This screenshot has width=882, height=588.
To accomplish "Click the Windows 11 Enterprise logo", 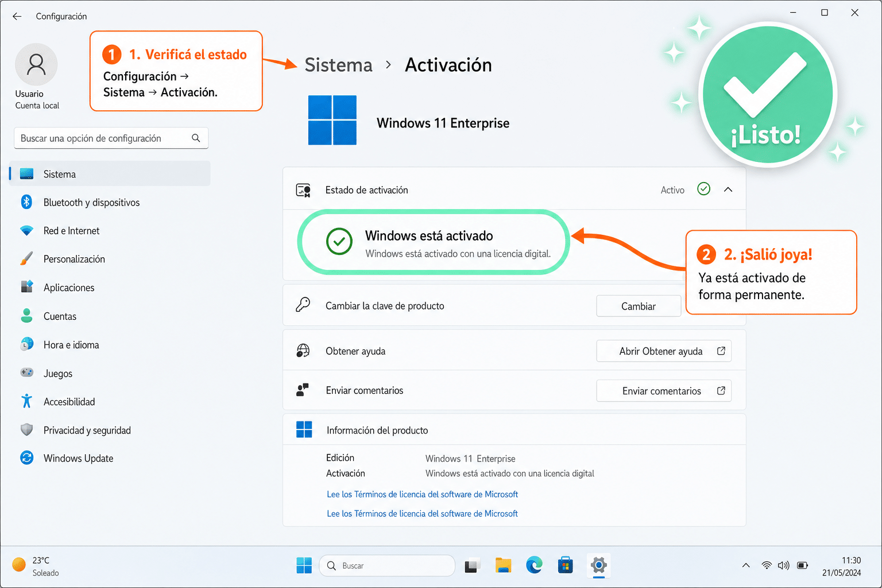I will click(x=332, y=120).
